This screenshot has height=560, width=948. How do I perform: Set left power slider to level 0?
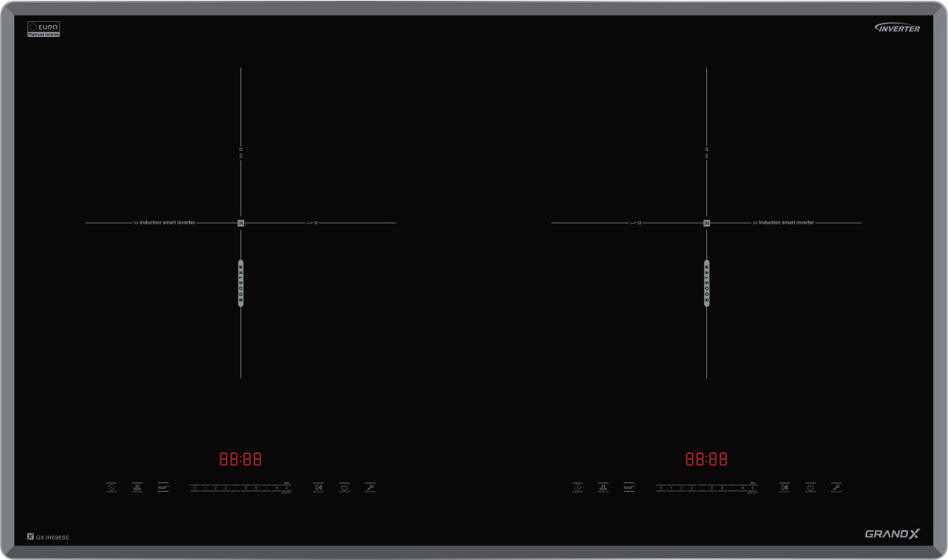pyautogui.click(x=195, y=488)
